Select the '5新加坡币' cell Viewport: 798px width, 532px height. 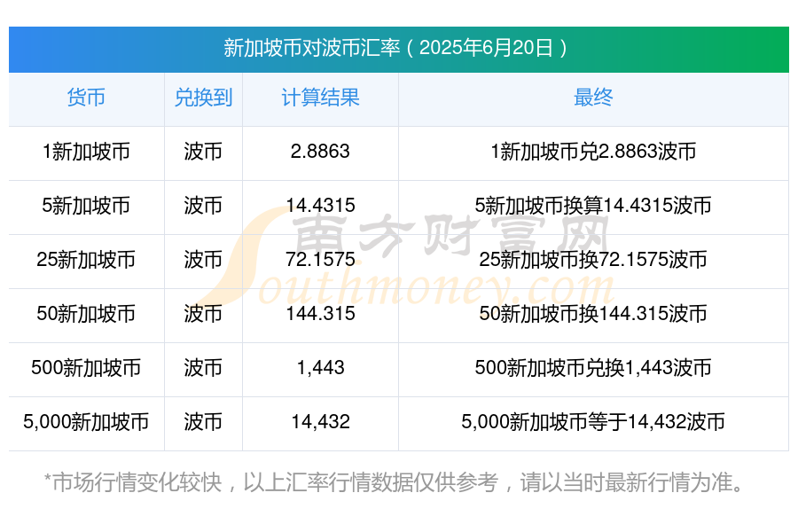86,206
